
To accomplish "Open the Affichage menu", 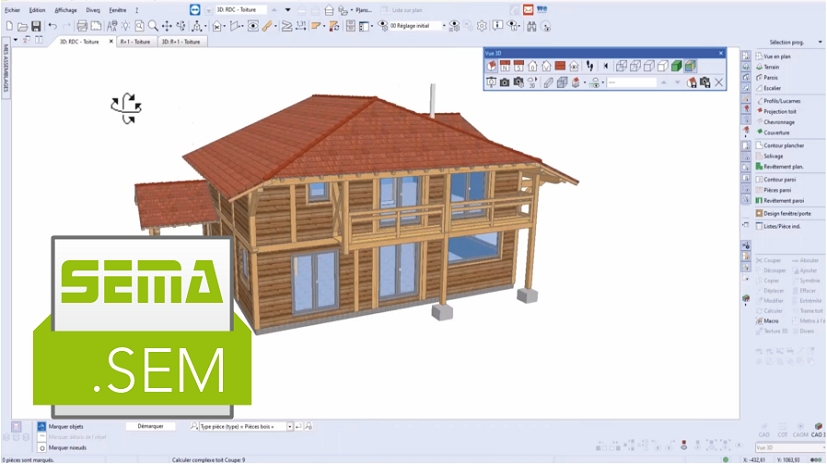I will pos(66,9).
